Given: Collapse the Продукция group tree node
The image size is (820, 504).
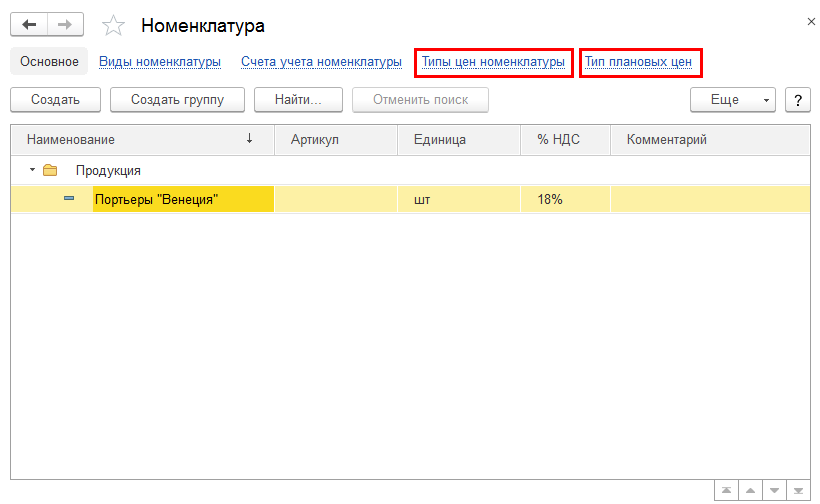Looking at the screenshot, I should click(x=32, y=170).
